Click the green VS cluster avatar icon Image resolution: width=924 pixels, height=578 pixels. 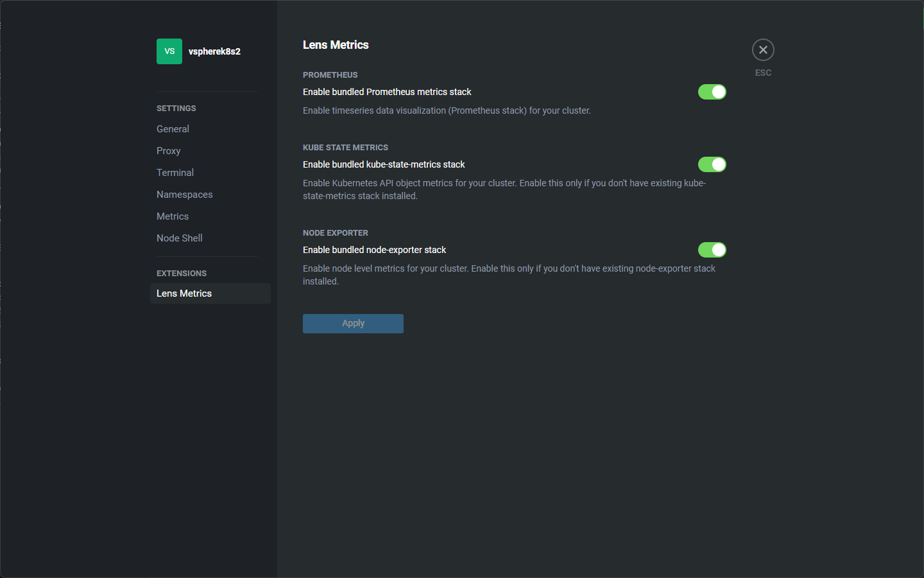coord(169,51)
